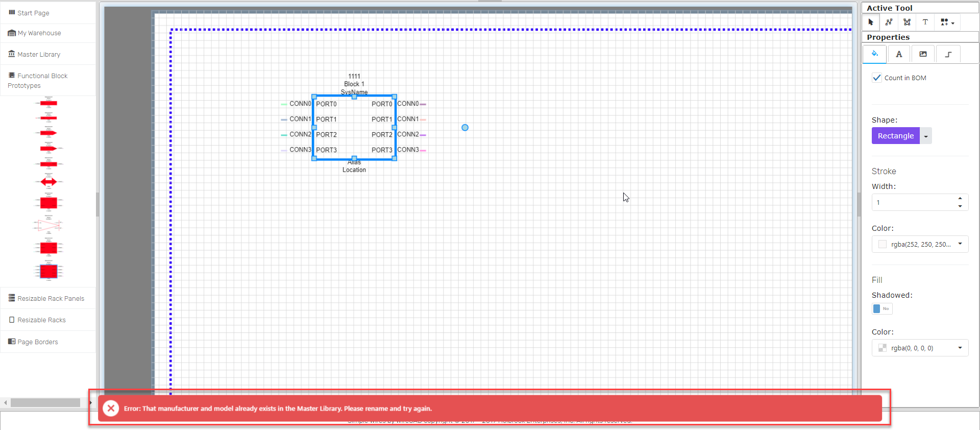Click the Functional Block Prototypes icon
This screenshot has height=430, width=980.
(12, 75)
